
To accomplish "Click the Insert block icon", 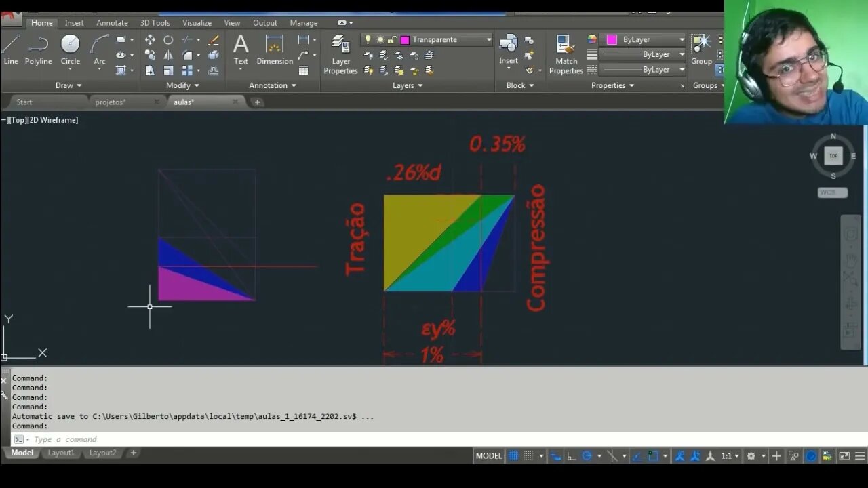I will 509,49.
